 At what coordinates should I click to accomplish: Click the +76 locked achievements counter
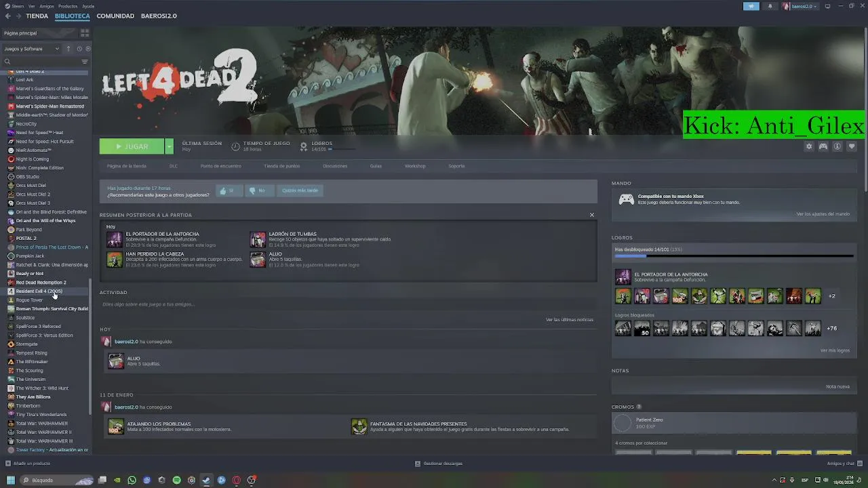coord(831,329)
